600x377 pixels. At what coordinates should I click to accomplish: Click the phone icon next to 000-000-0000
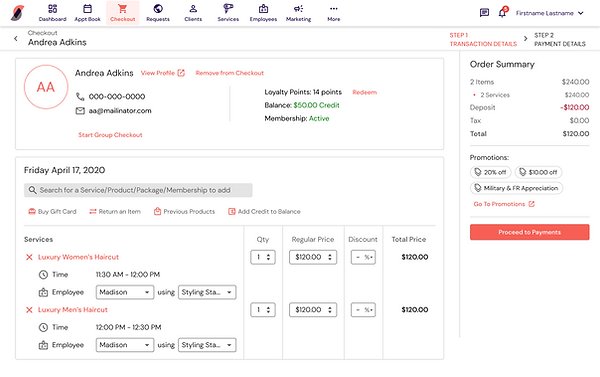[x=80, y=96]
